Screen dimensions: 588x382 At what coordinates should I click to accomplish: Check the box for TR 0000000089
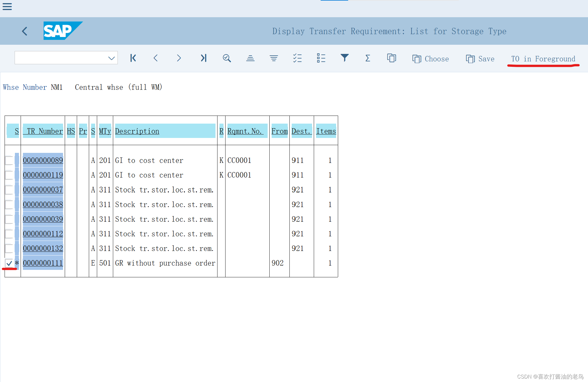click(x=9, y=160)
